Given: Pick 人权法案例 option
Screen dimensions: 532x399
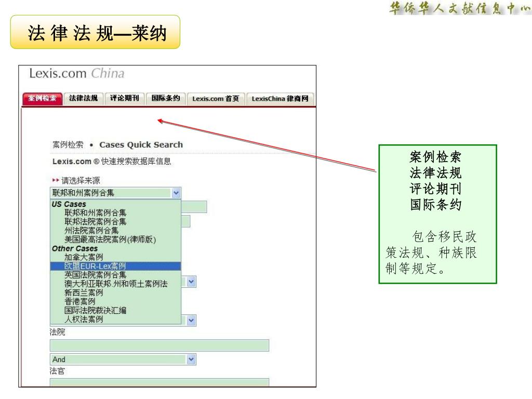Looking at the screenshot, I should coord(84,319).
